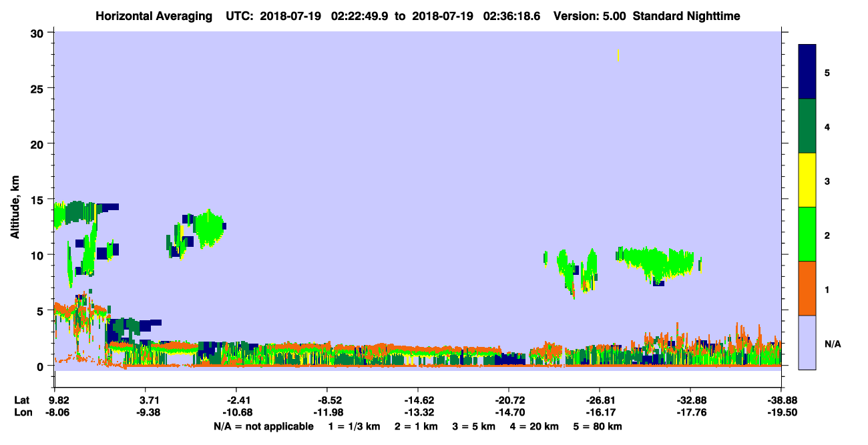This screenshot has height=445, width=868.
Task: Click the orange colorbar segment labeled 1
Action: point(807,288)
